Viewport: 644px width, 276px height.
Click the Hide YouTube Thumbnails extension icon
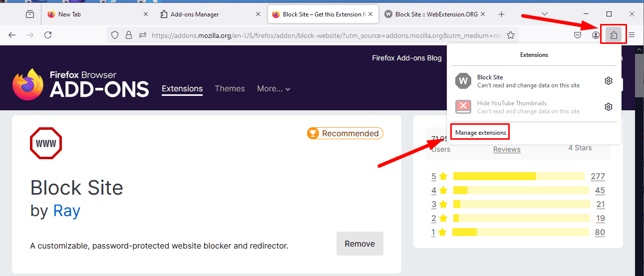(463, 107)
